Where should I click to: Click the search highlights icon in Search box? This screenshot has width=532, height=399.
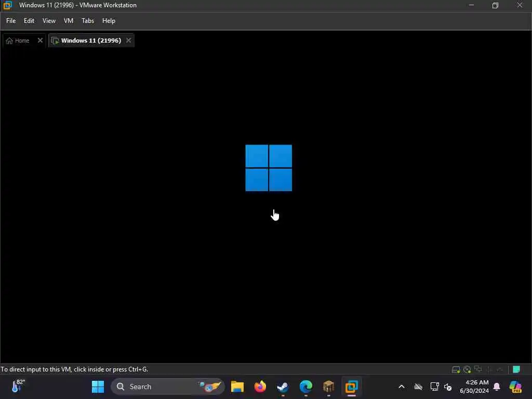(210, 387)
